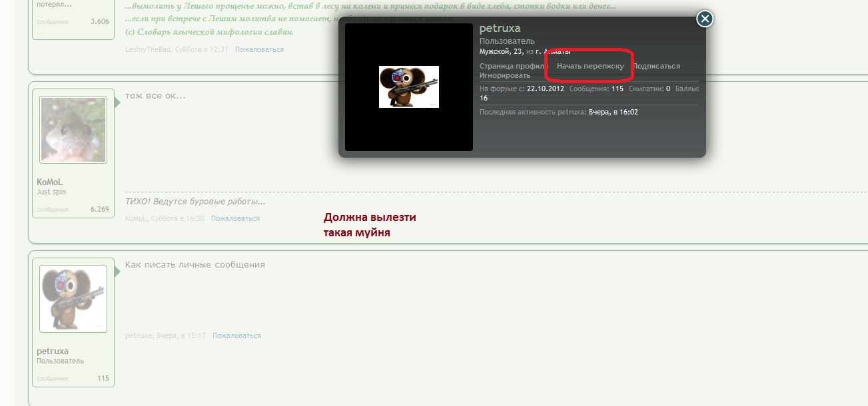Click join date 22.10.2012 in popup
Screen dimensions: 868x406
[x=546, y=89]
